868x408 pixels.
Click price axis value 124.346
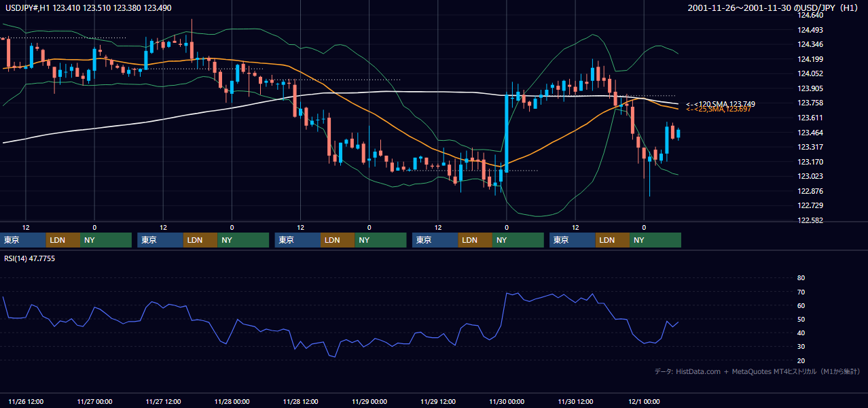click(x=810, y=44)
